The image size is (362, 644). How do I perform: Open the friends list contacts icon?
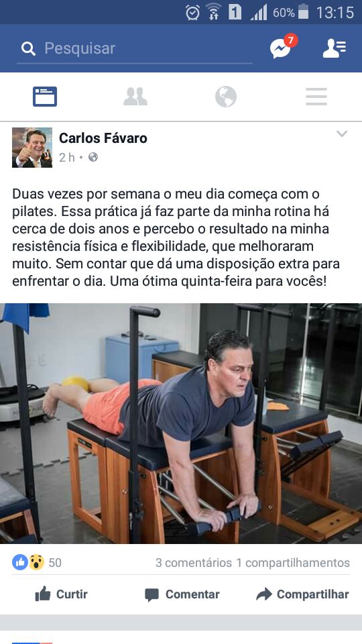[335, 48]
